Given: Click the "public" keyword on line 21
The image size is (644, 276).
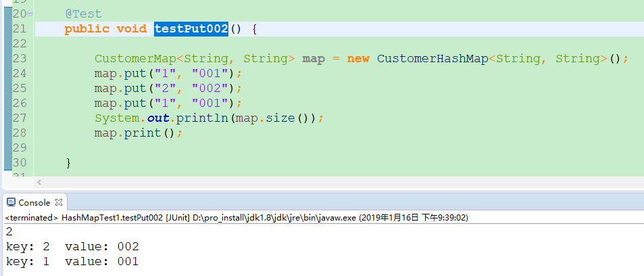Looking at the screenshot, I should [86, 29].
